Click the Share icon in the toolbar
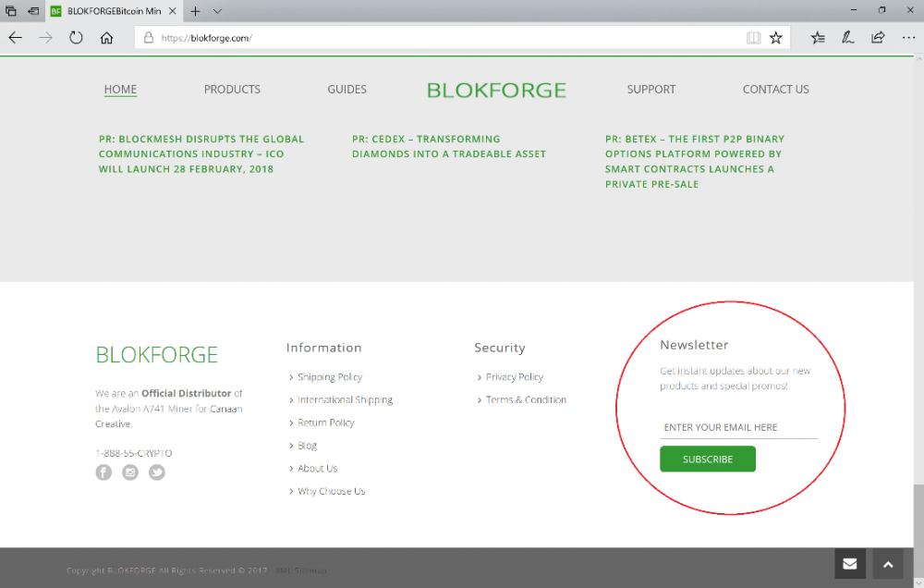This screenshot has height=588, width=924. [877, 37]
